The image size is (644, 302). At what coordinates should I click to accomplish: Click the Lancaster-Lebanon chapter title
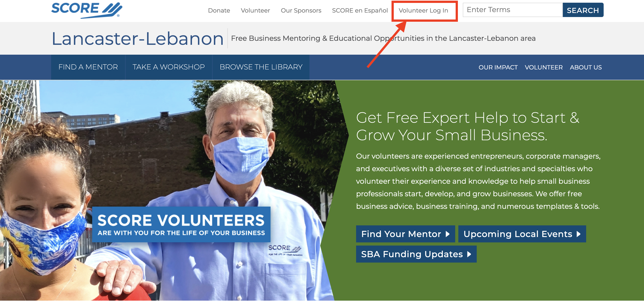[137, 39]
